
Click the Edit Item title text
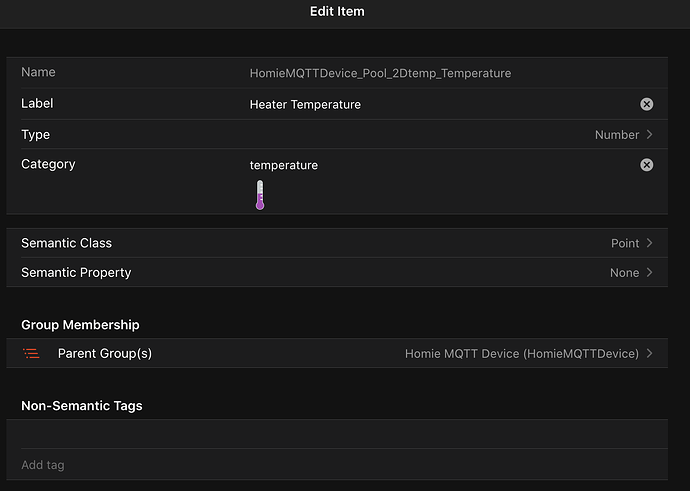[x=337, y=11]
